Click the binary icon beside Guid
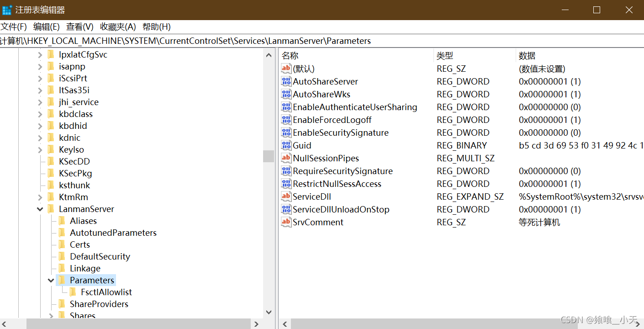 tap(286, 145)
